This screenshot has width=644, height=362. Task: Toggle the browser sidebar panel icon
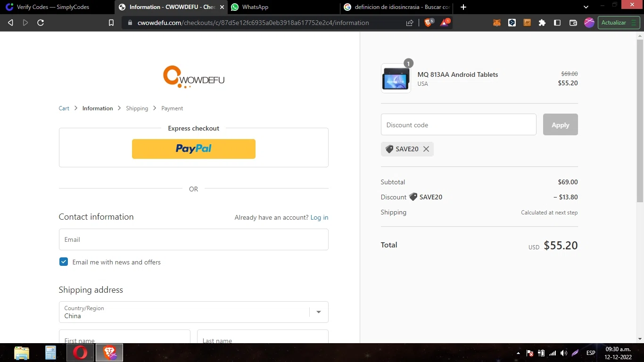557,23
